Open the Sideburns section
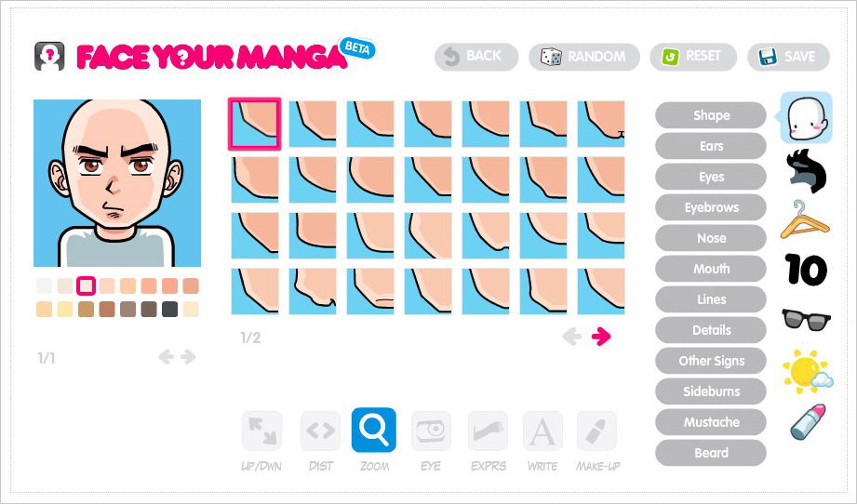Image resolution: width=857 pixels, height=504 pixels. click(711, 391)
